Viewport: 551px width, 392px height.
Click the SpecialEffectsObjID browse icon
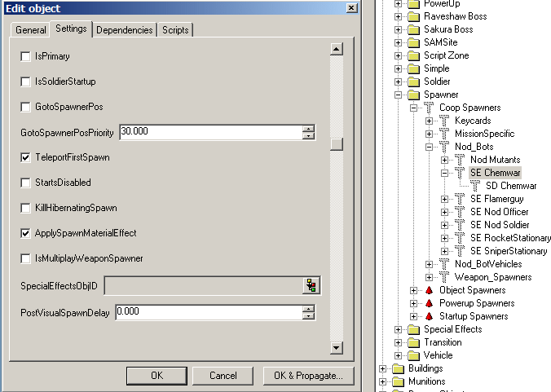311,285
